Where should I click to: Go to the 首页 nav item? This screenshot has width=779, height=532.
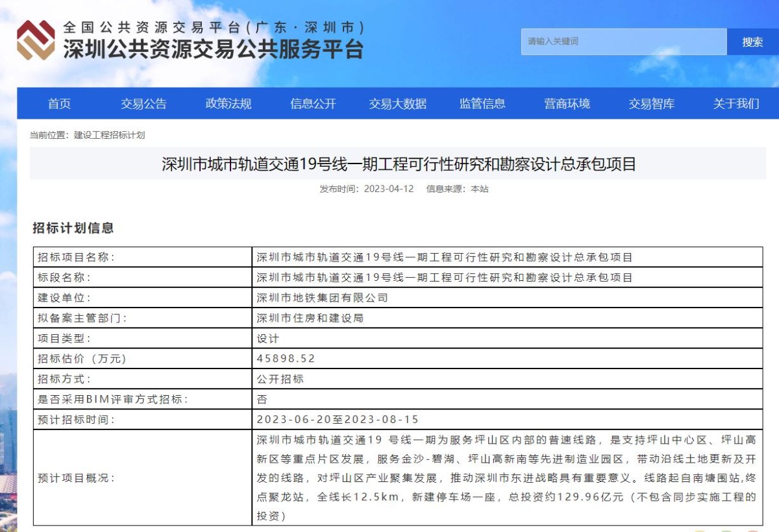[x=59, y=104]
